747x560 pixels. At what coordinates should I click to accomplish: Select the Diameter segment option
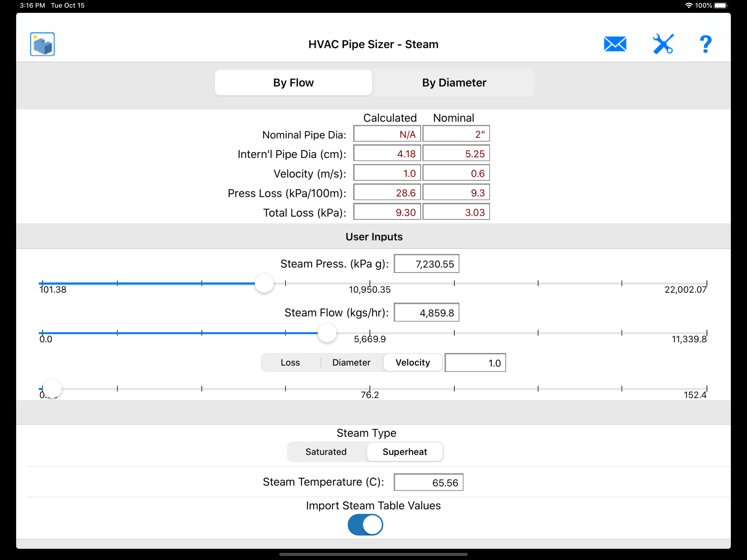pos(351,362)
